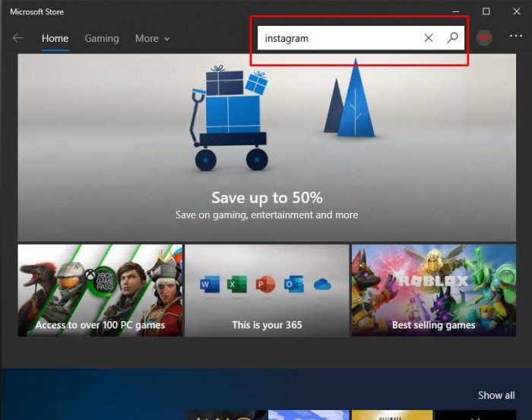Viewport: 532px width, 420px height.
Task: Maximize the Microsoft Store window
Action: pos(486,11)
